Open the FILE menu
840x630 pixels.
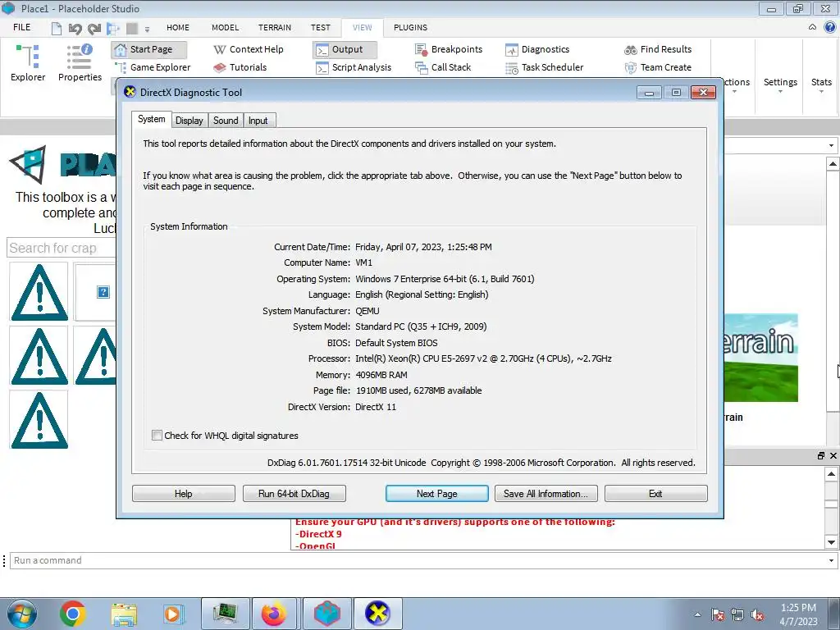point(22,27)
